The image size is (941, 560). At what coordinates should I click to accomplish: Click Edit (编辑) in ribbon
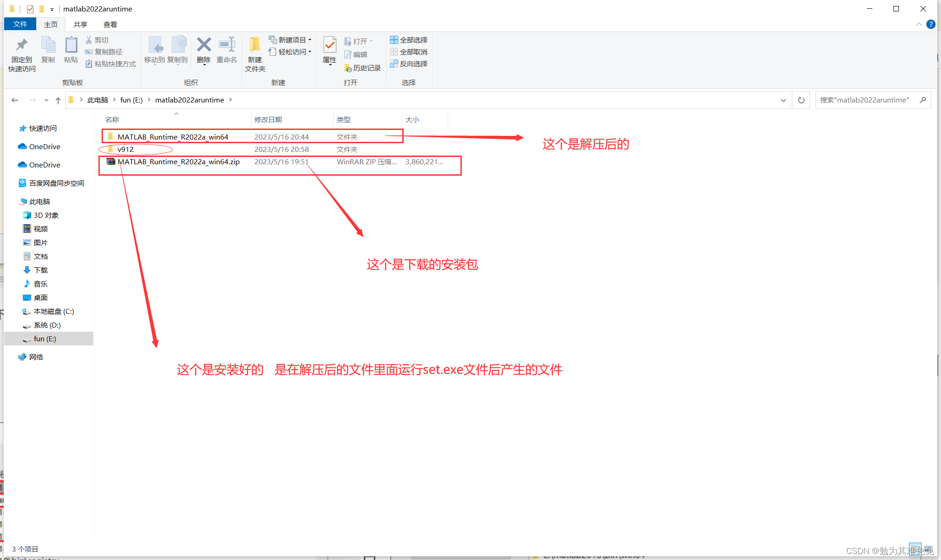356,54
